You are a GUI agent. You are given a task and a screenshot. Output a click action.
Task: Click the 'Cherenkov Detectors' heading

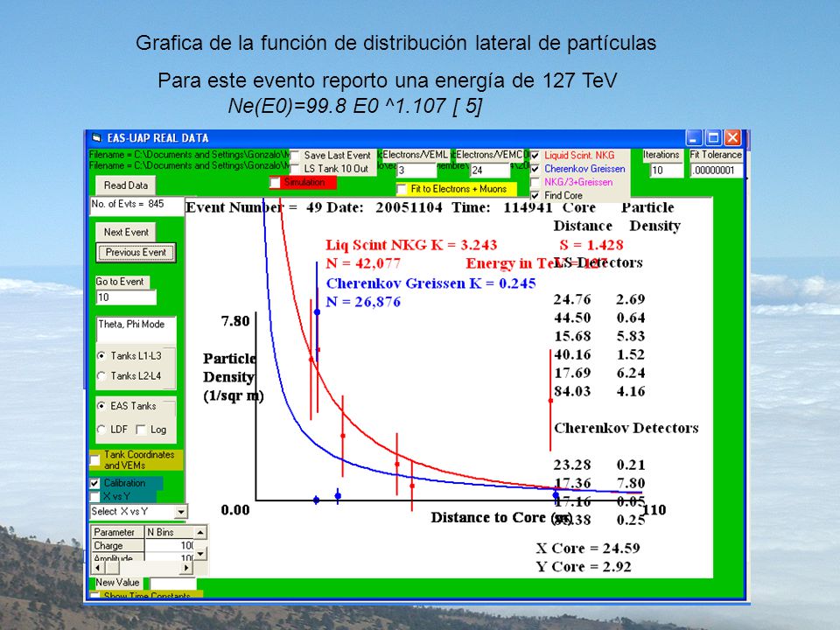[x=626, y=428]
